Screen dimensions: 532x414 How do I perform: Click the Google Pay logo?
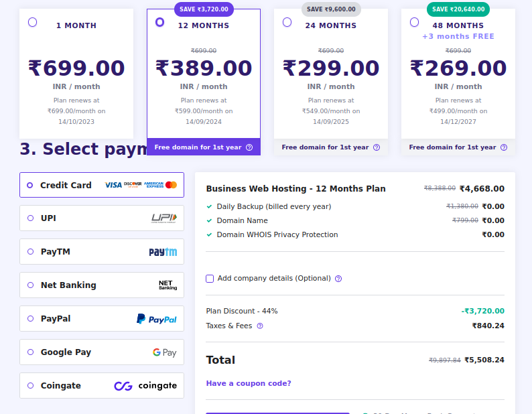click(x=164, y=352)
